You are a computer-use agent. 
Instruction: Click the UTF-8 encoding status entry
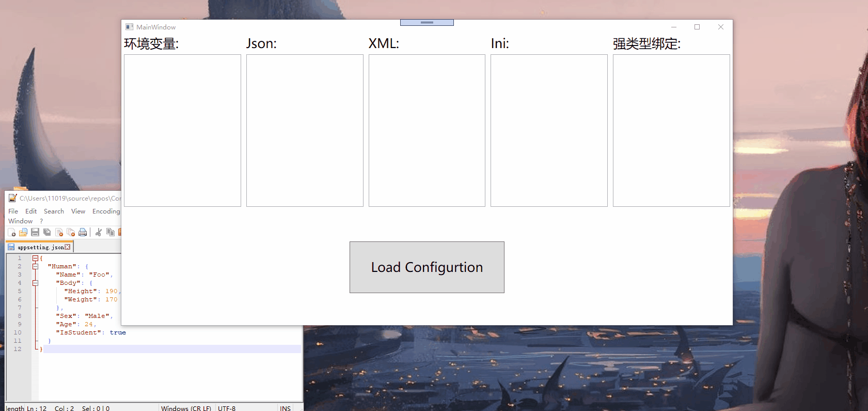click(227, 408)
